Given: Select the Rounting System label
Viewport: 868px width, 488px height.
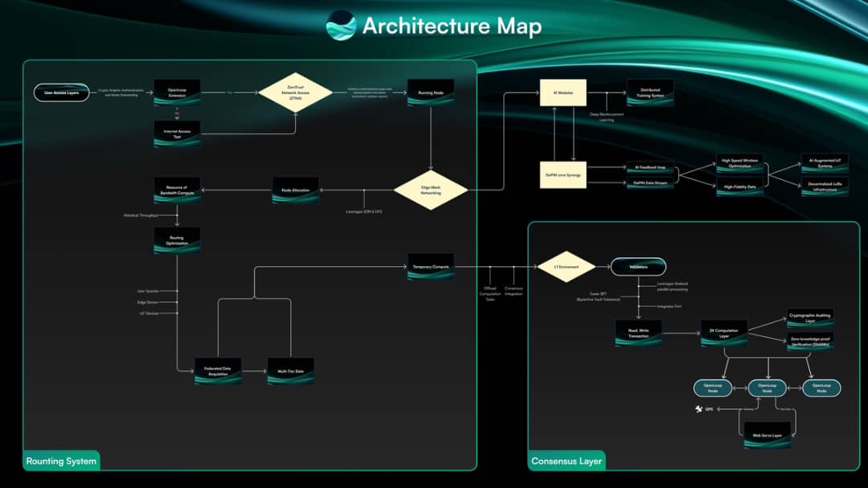Looking at the screenshot, I should [61, 461].
